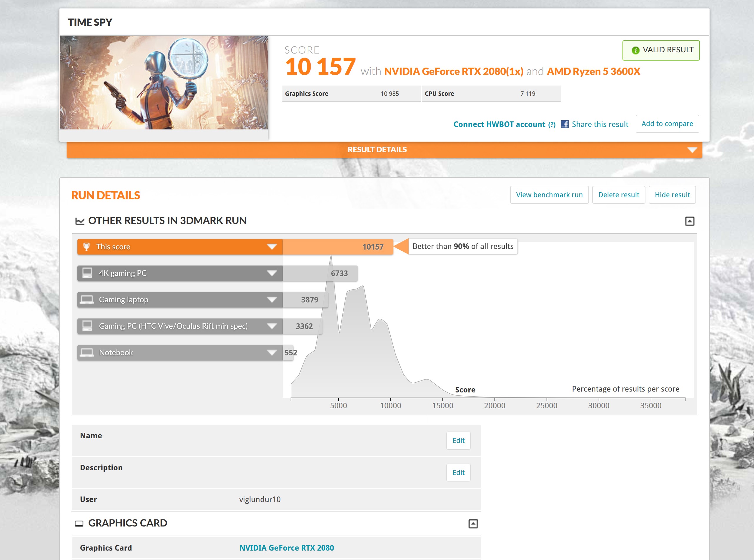754x560 pixels.
Task: Click the trophy icon on This score
Action: click(86, 247)
